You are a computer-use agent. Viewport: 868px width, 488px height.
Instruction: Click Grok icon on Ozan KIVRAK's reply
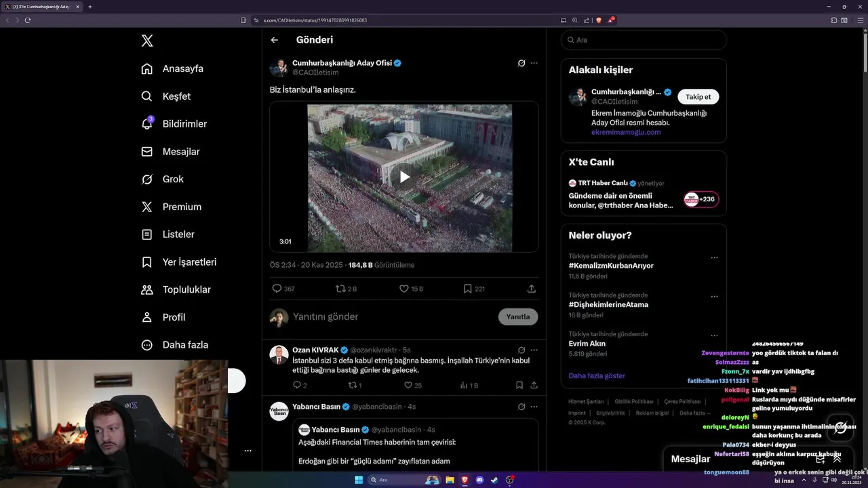(x=521, y=350)
